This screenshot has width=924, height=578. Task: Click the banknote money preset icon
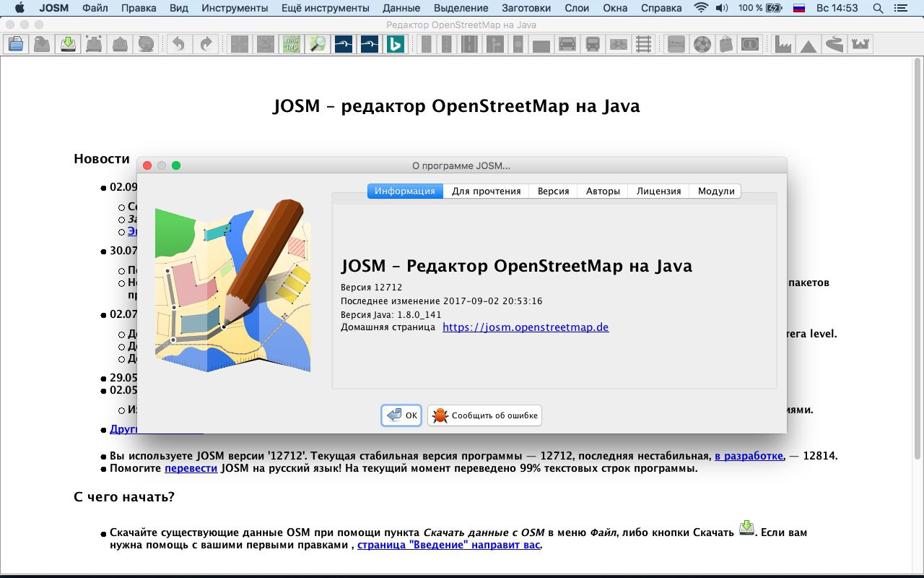[751, 43]
